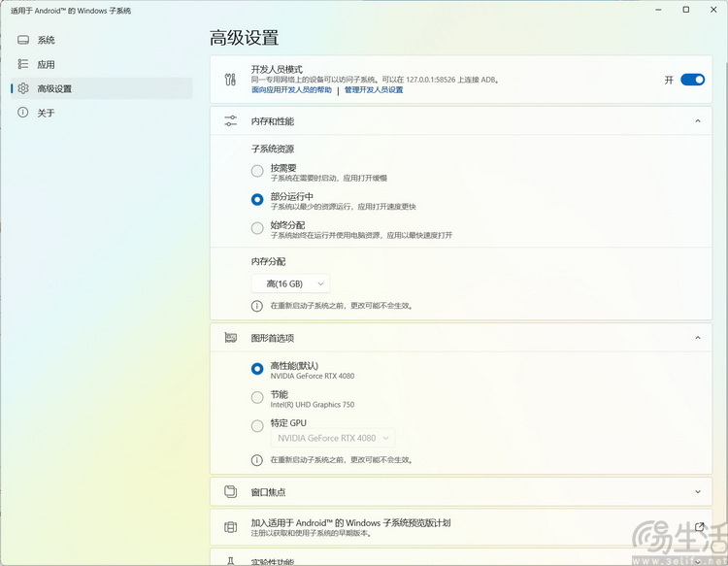Select 节能 Intel UHD Graphics option
The image size is (728, 566).
257,397
